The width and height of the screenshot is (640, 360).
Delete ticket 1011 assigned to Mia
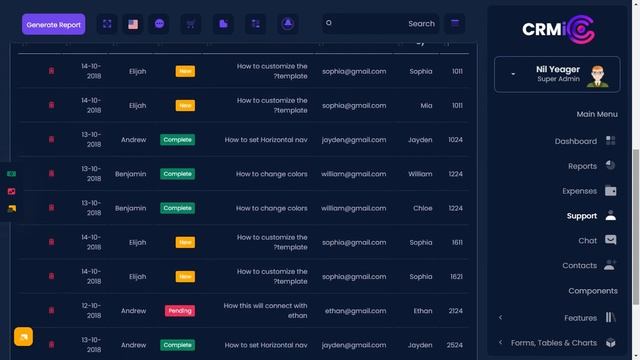click(x=51, y=105)
